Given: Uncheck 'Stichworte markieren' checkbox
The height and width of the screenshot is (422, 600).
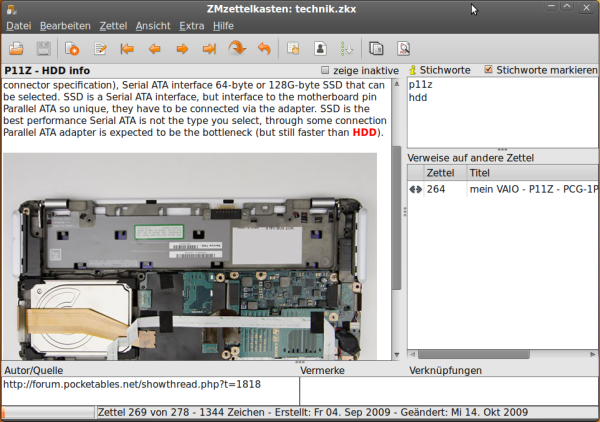Looking at the screenshot, I should [488, 70].
